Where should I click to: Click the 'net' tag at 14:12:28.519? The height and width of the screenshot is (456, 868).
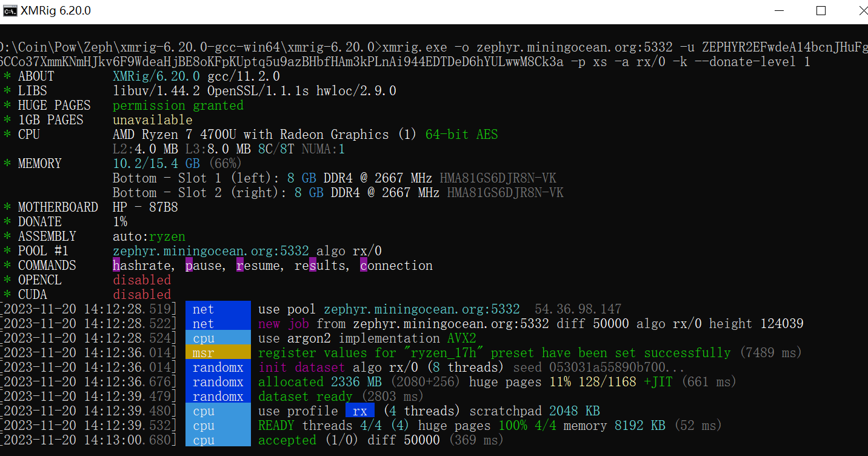218,309
